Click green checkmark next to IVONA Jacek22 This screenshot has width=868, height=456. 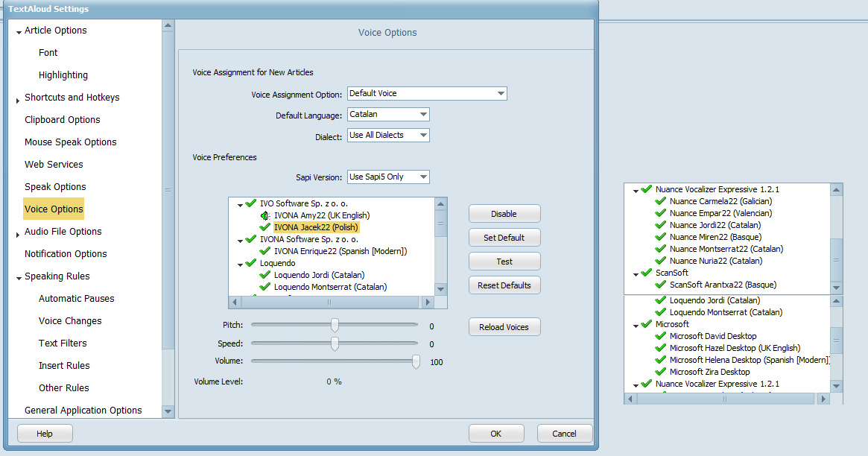(x=264, y=227)
